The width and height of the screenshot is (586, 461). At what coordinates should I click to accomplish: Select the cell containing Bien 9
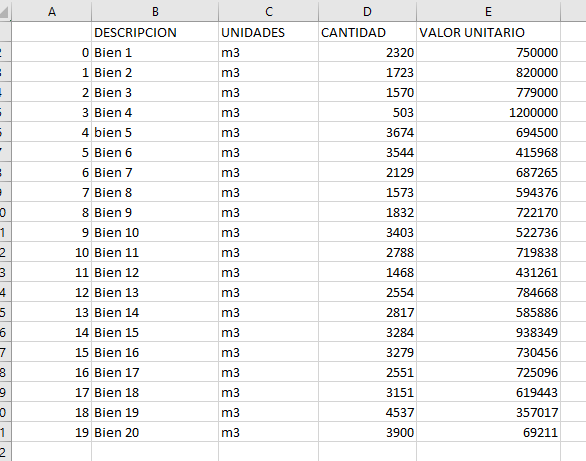click(x=155, y=212)
